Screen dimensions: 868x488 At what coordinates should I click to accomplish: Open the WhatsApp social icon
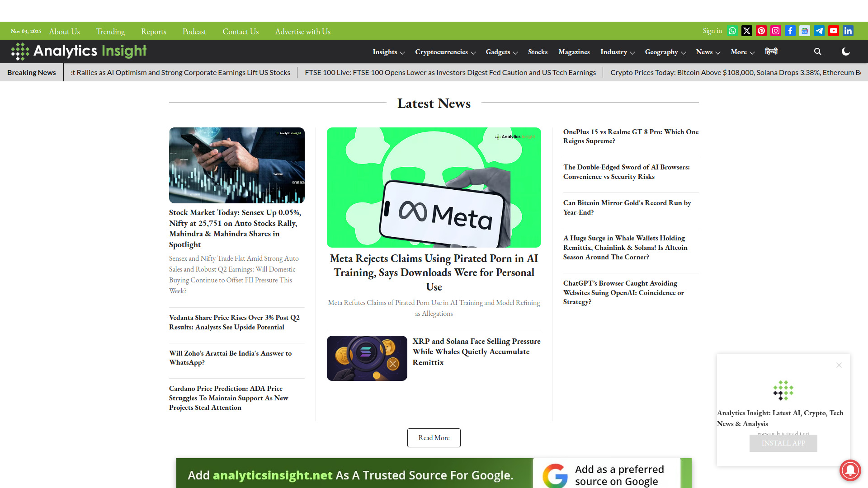[732, 31]
